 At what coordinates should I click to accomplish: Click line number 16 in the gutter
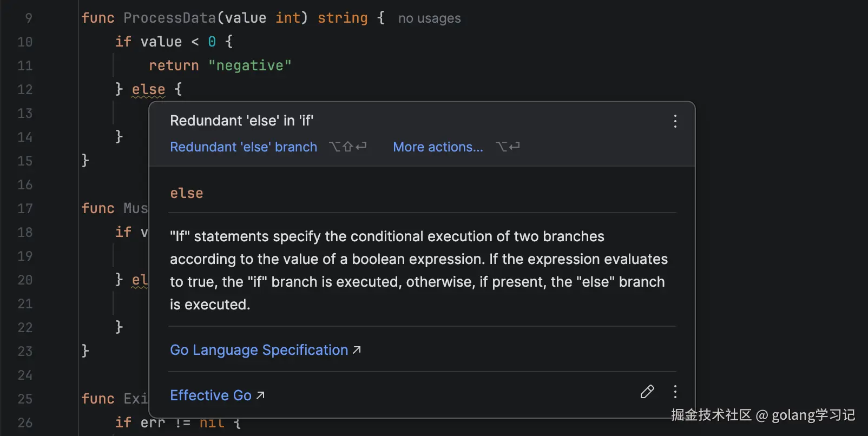(25, 184)
